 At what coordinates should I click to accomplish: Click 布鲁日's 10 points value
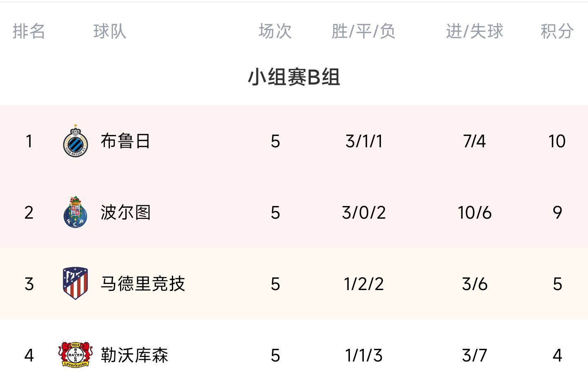[x=557, y=141]
